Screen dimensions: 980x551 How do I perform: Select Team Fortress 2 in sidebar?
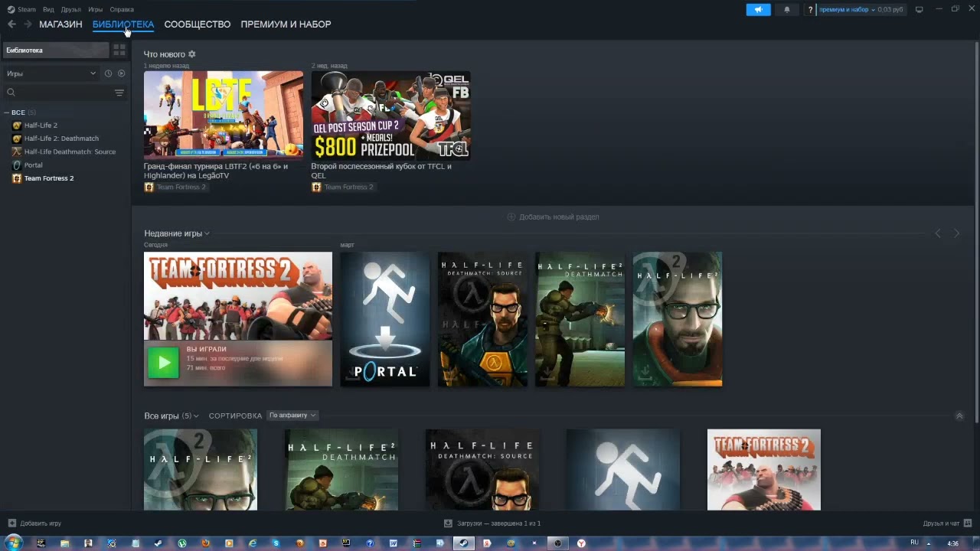click(x=49, y=178)
